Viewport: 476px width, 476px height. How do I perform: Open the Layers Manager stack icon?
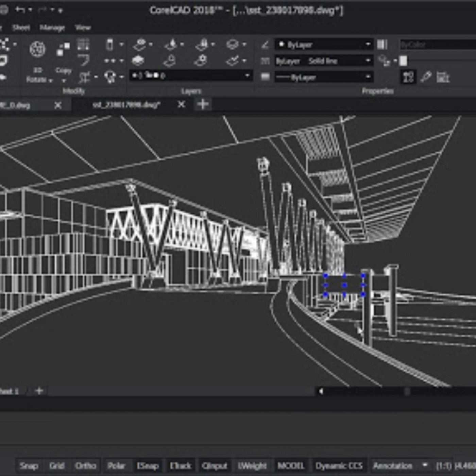[x=138, y=61]
